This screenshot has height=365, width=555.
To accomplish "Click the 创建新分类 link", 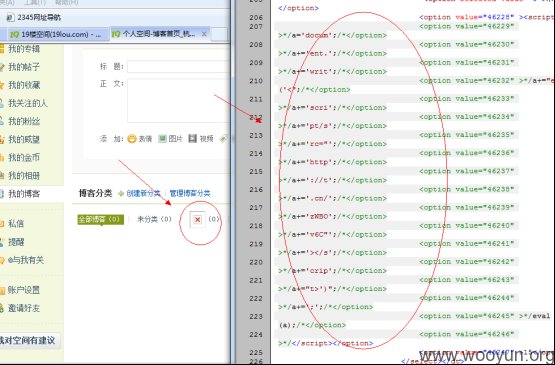I will click(143, 193).
